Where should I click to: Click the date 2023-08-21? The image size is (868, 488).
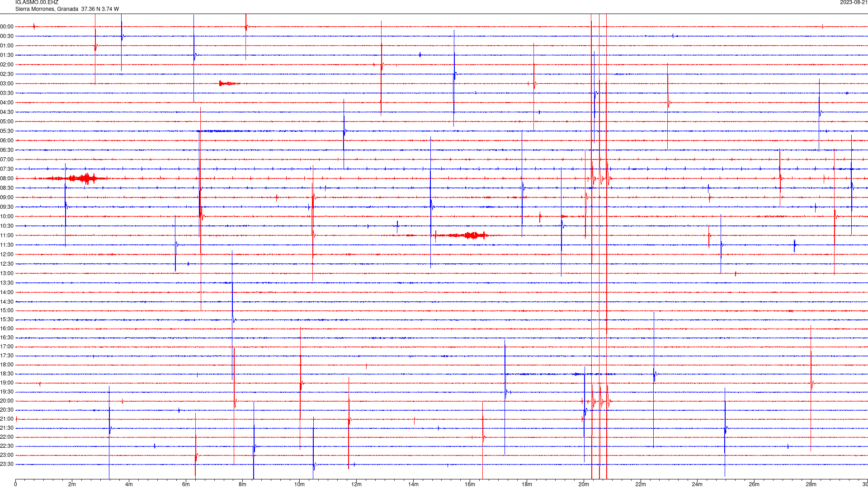(854, 3)
